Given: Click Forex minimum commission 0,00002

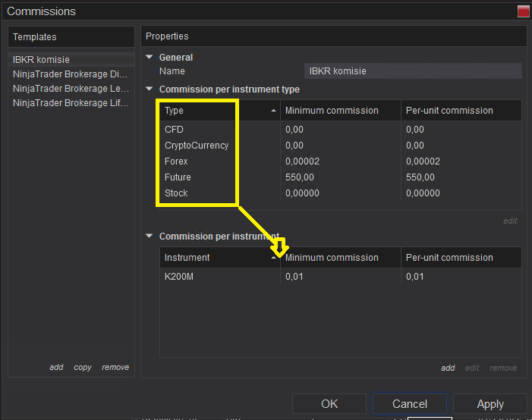Looking at the screenshot, I should [302, 161].
